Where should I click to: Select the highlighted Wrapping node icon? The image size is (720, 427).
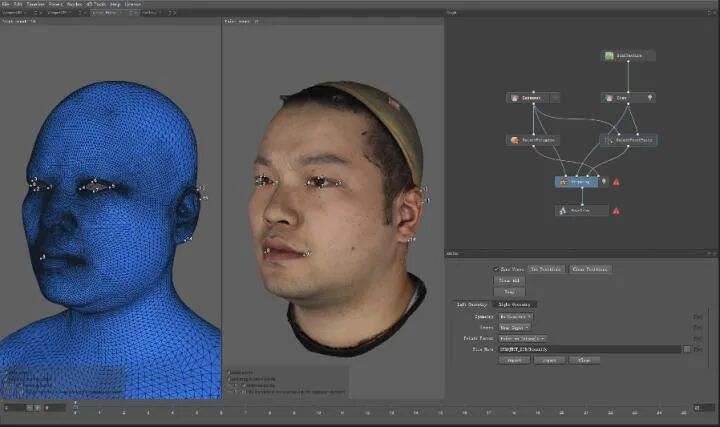563,182
